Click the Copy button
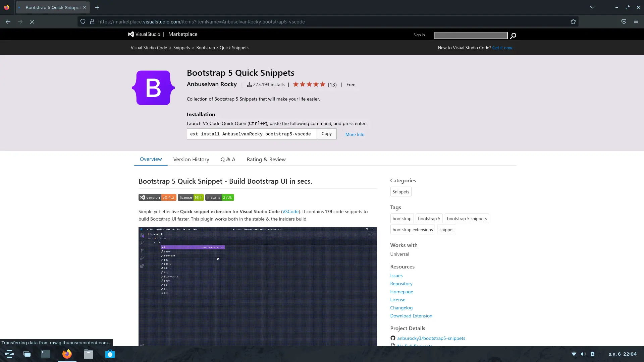Viewport: 644px width, 362px height. pyautogui.click(x=326, y=134)
